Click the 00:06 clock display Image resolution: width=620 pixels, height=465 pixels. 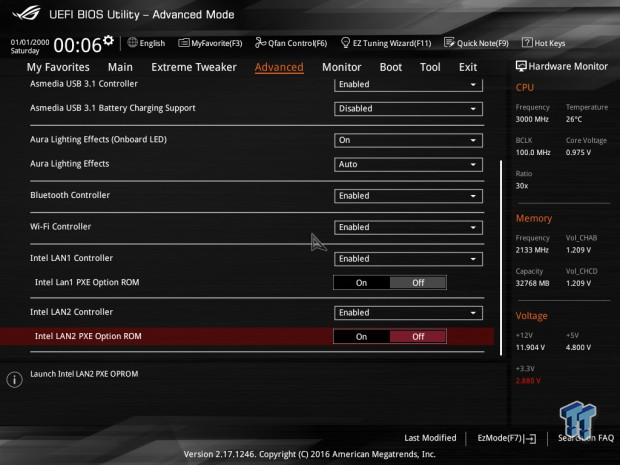click(78, 45)
